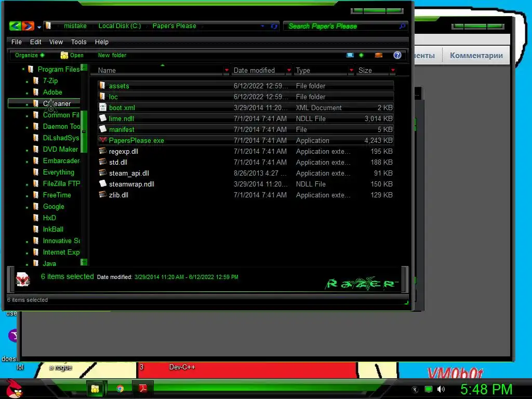The image size is (532, 399).
Task: Click the 4,243 KB size cell
Action: coord(378,140)
